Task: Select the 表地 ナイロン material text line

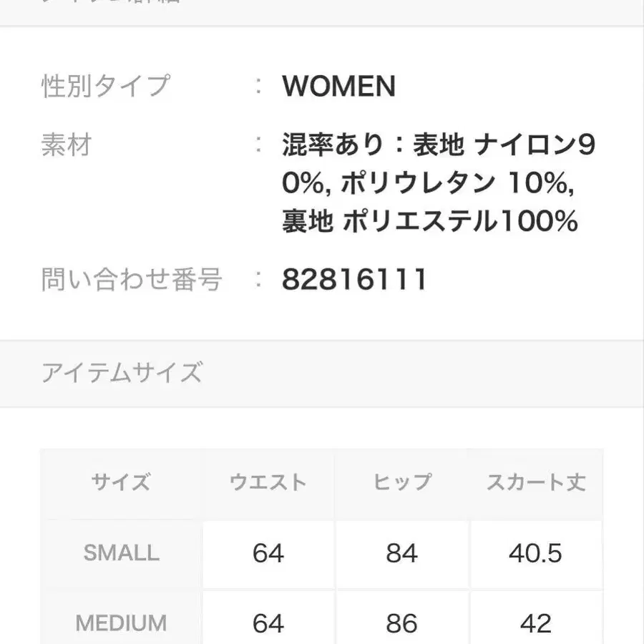Action: click(438, 146)
